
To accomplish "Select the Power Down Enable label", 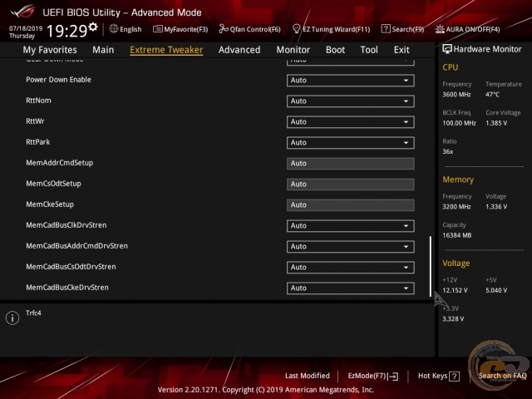I will [58, 80].
